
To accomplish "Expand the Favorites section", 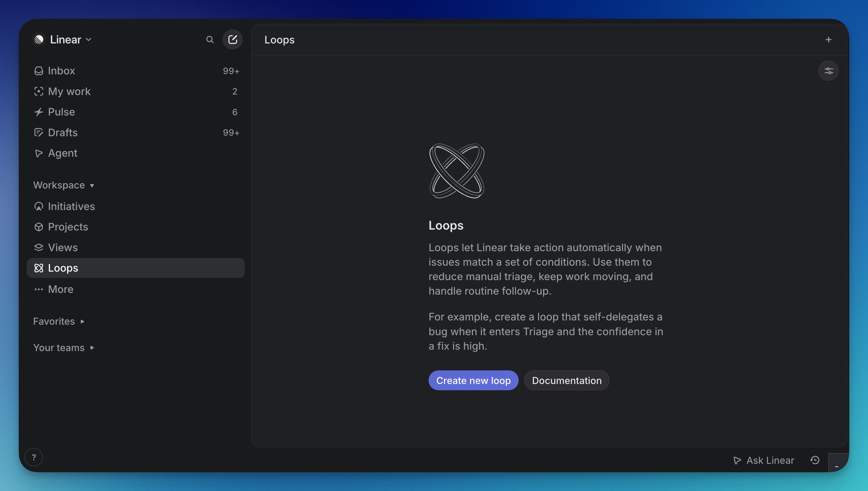I will [x=59, y=321].
